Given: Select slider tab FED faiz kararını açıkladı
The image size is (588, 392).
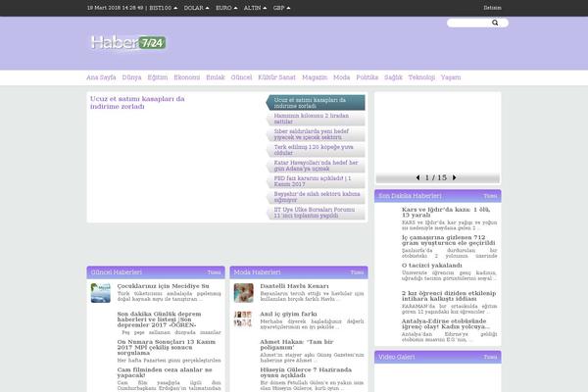Looking at the screenshot, I should tap(316, 181).
